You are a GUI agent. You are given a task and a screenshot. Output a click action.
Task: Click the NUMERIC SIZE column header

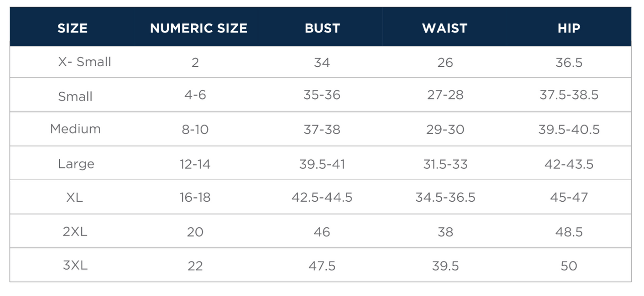[199, 28]
